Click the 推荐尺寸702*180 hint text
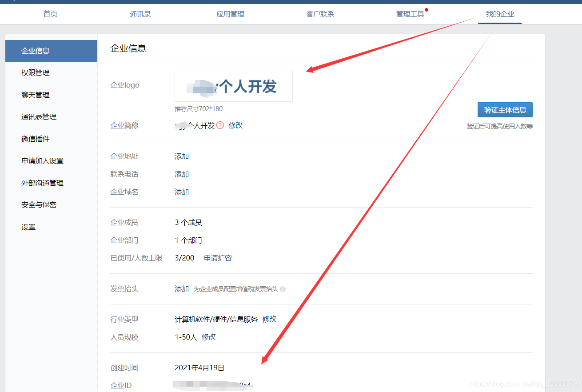Image resolution: width=582 pixels, height=392 pixels. (x=199, y=109)
